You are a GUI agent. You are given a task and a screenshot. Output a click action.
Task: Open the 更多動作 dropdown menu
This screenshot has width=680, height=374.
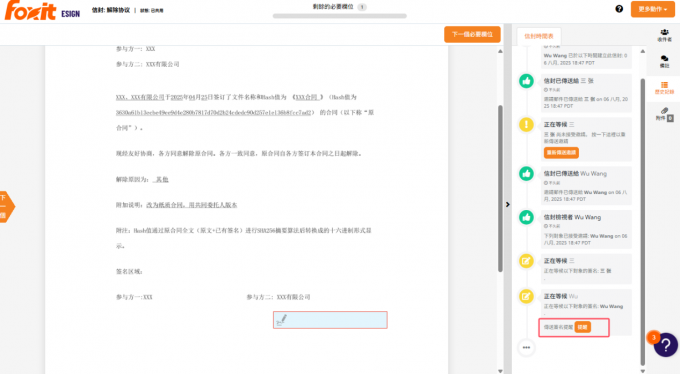coord(652,9)
